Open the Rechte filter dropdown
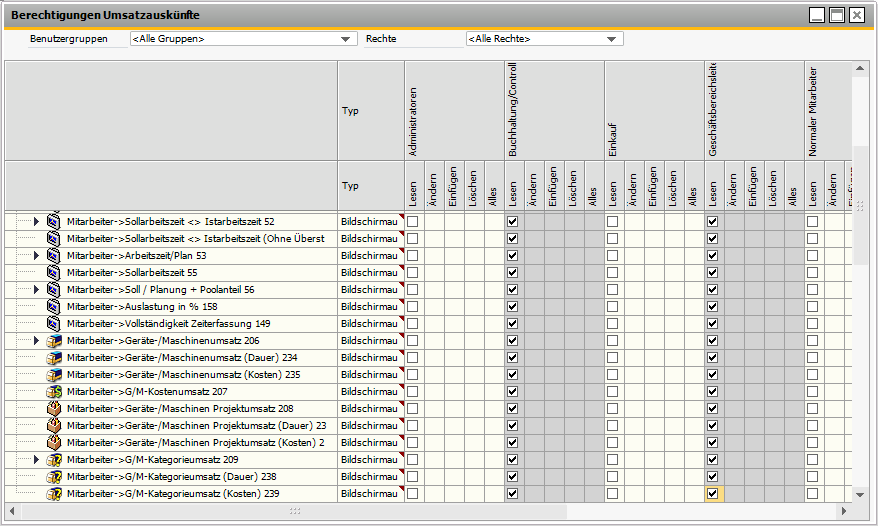This screenshot has height=526, width=878. [x=612, y=39]
